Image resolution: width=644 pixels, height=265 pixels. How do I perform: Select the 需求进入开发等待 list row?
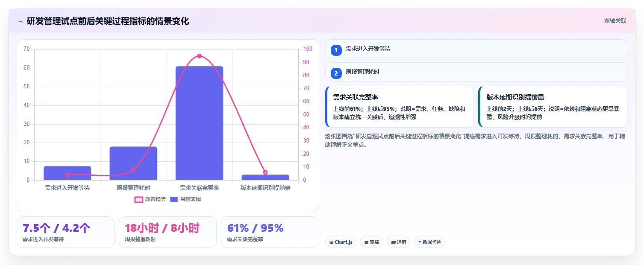(476, 49)
